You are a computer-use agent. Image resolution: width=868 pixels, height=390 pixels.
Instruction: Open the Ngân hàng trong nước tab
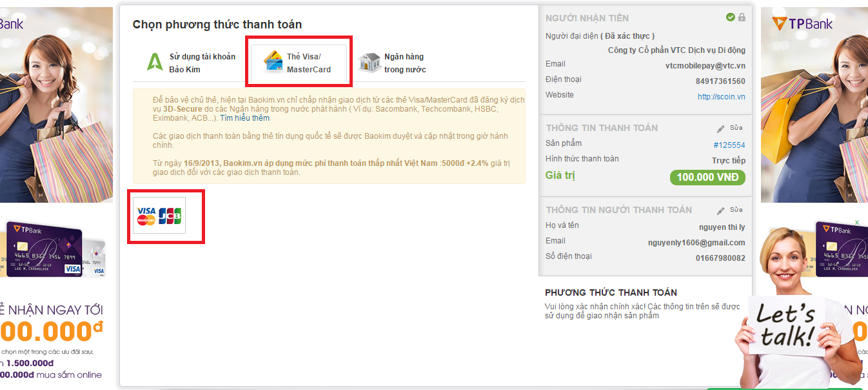click(x=392, y=63)
